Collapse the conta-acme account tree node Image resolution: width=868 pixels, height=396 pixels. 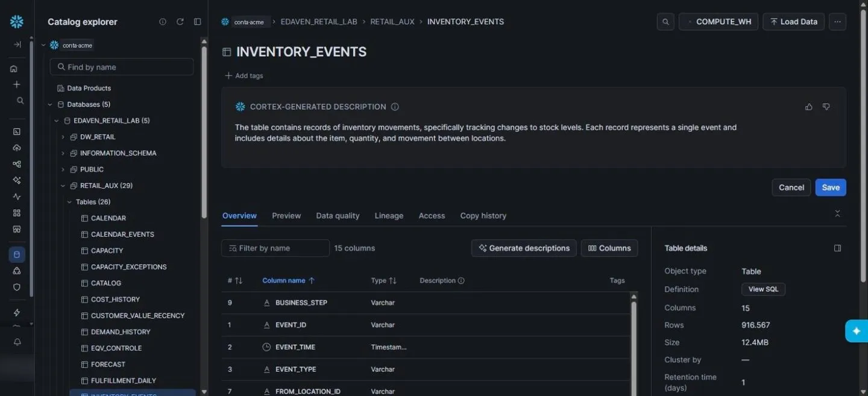pos(43,45)
